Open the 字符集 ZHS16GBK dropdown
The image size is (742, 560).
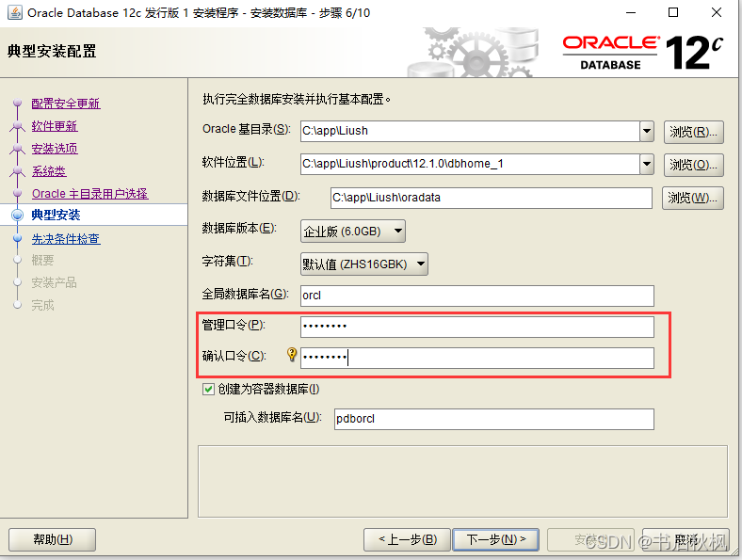point(364,264)
